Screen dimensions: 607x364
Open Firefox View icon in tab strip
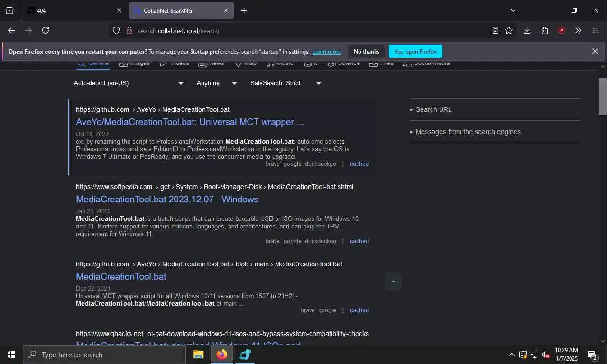click(9, 10)
